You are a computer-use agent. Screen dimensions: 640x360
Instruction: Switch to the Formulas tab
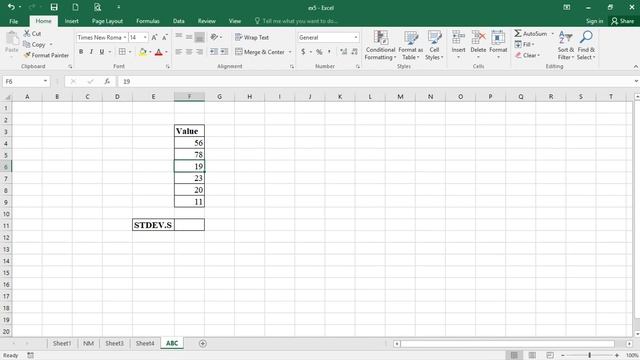point(148,21)
